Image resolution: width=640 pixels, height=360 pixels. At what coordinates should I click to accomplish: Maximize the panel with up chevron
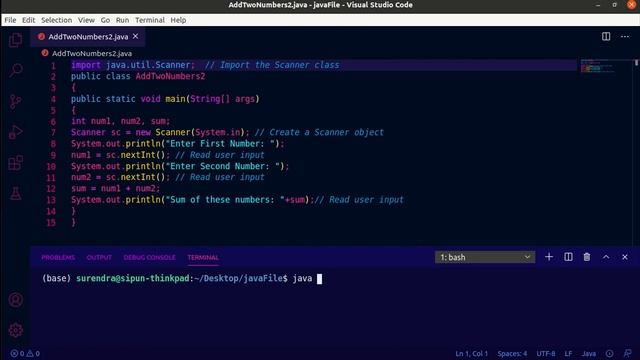click(x=606, y=257)
